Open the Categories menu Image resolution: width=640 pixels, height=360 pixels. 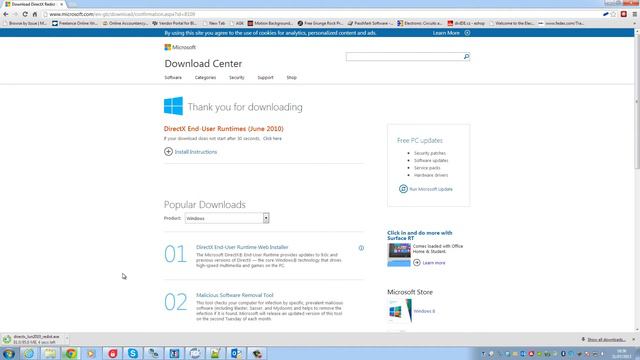coord(205,78)
